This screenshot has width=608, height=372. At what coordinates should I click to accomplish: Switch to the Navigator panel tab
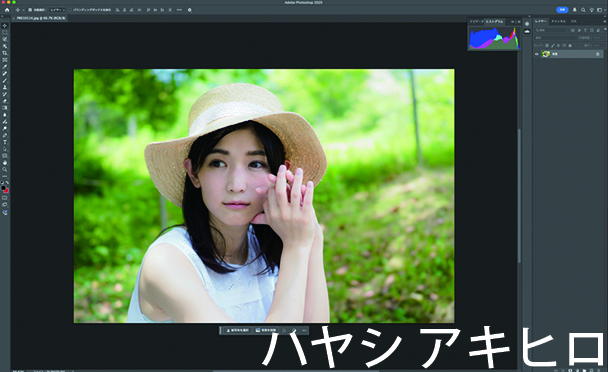(x=477, y=22)
